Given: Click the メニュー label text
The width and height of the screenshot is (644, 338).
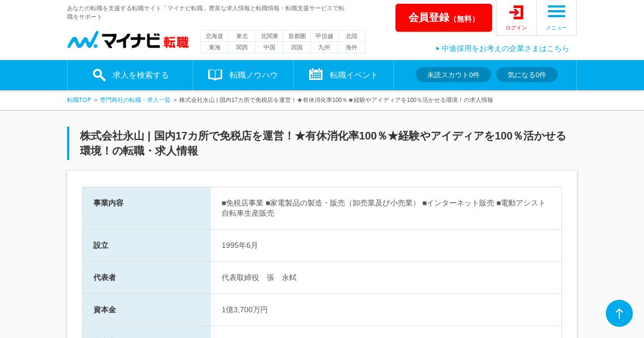Looking at the screenshot, I should [x=557, y=27].
